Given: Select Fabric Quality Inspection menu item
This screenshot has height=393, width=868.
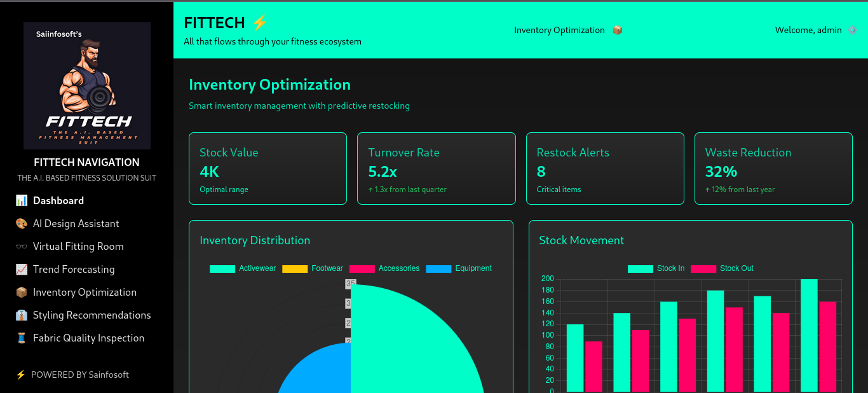Looking at the screenshot, I should [88, 338].
